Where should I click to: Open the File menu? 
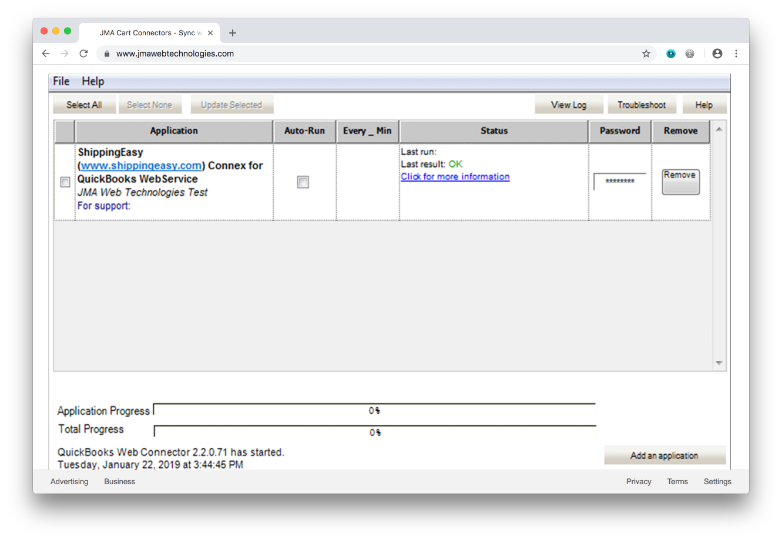[x=61, y=81]
